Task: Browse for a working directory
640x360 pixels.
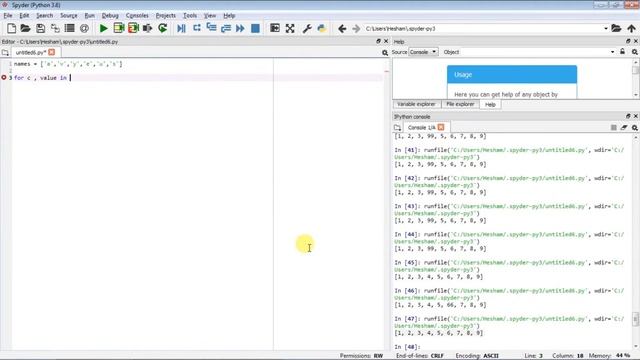Action: (616, 28)
